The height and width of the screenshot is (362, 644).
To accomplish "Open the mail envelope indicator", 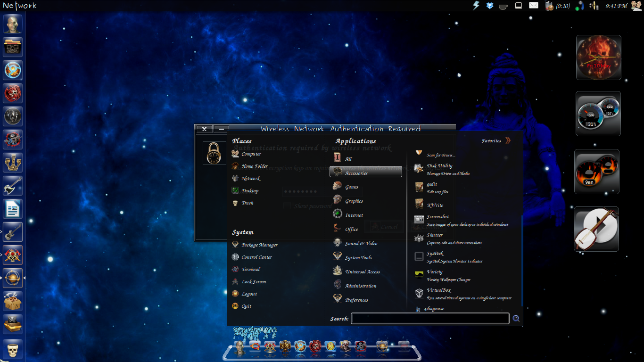I will coord(534,6).
